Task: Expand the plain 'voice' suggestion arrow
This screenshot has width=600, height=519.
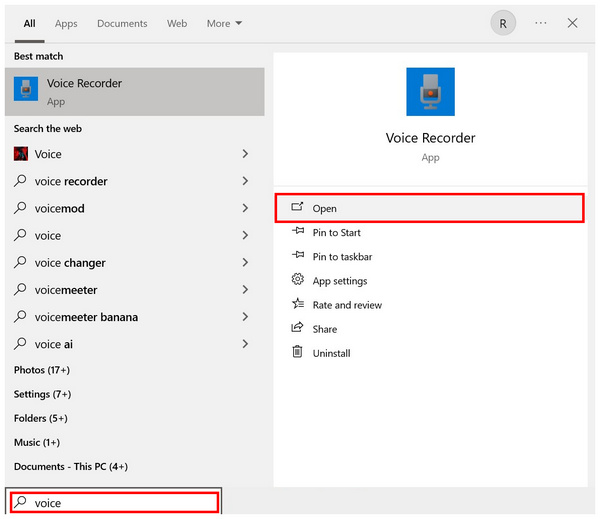Action: pyautogui.click(x=245, y=235)
